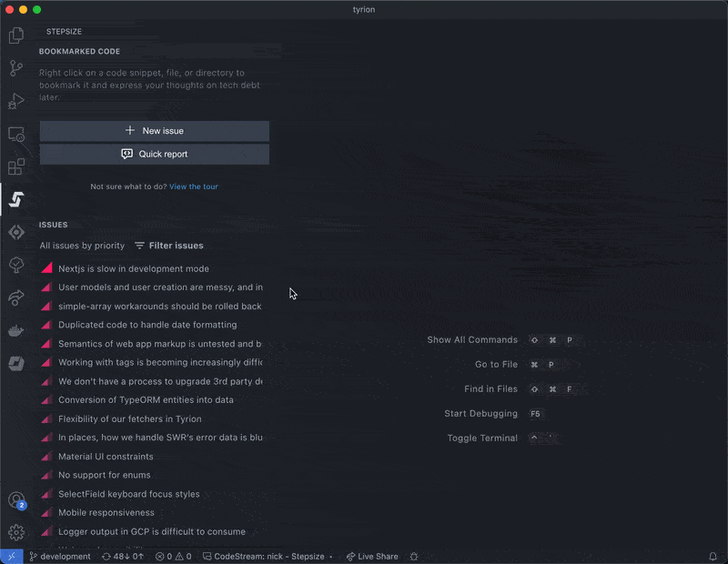
Task: Click the Quick report button
Action: 154,155
